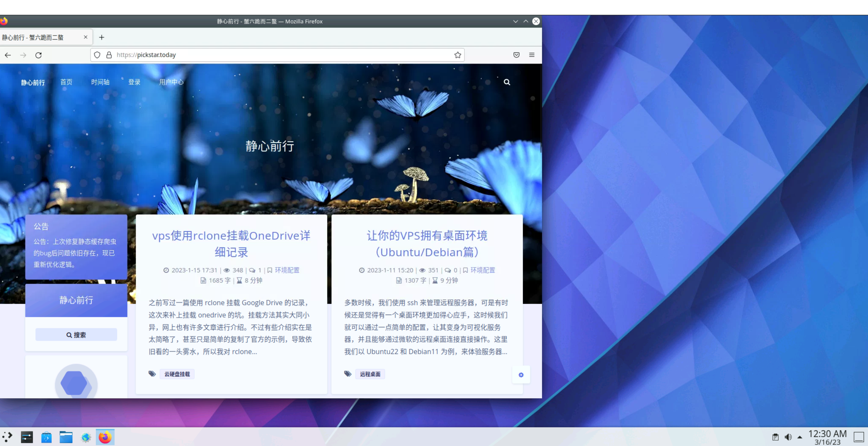Go back with the back arrow
Viewport: 868px width, 446px height.
coord(8,55)
